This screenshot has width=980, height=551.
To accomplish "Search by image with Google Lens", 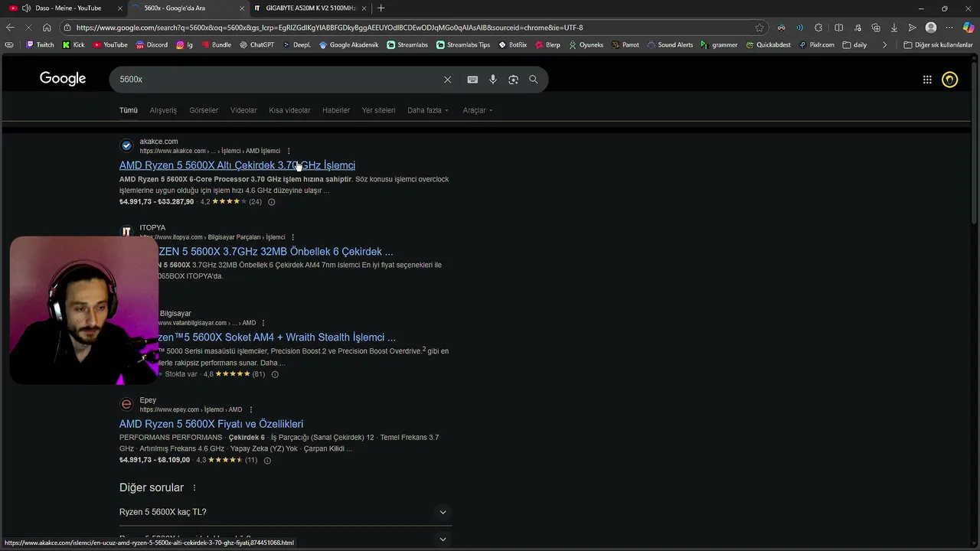I will [513, 80].
